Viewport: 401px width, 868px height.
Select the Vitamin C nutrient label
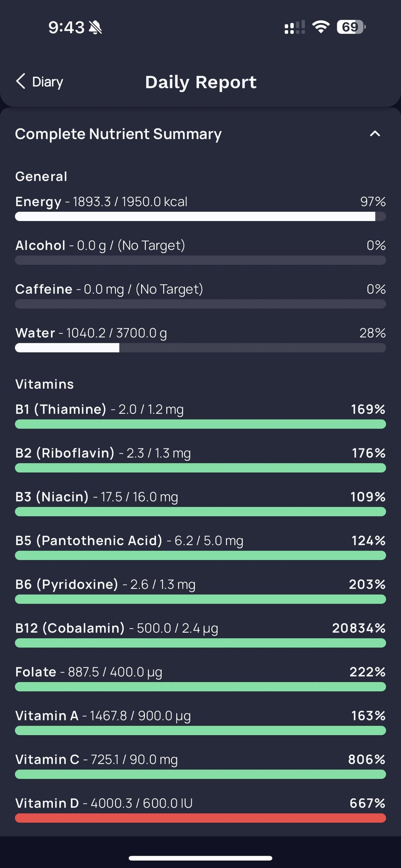pyautogui.click(x=47, y=759)
